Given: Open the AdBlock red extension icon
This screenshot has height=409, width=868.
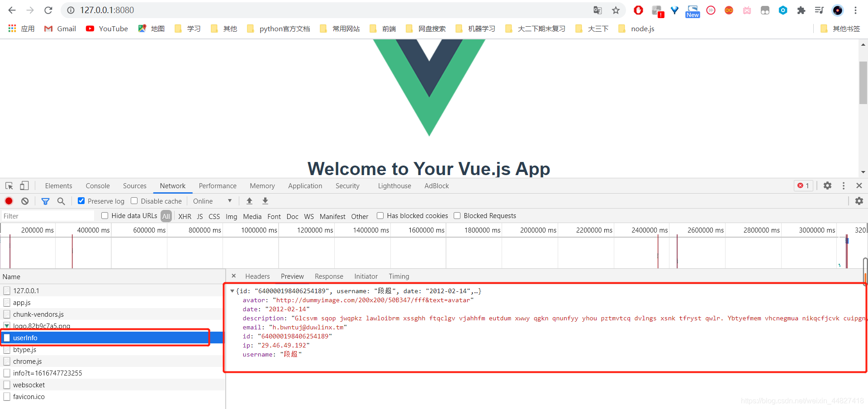Looking at the screenshot, I should point(638,10).
